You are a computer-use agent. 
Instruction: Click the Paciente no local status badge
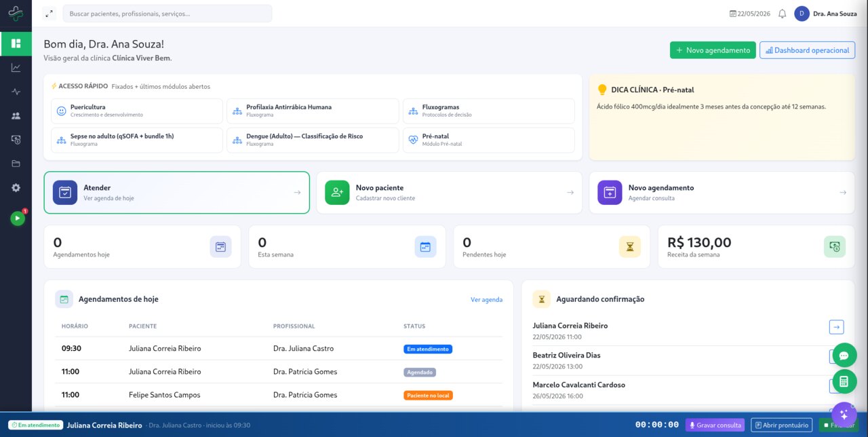point(428,396)
